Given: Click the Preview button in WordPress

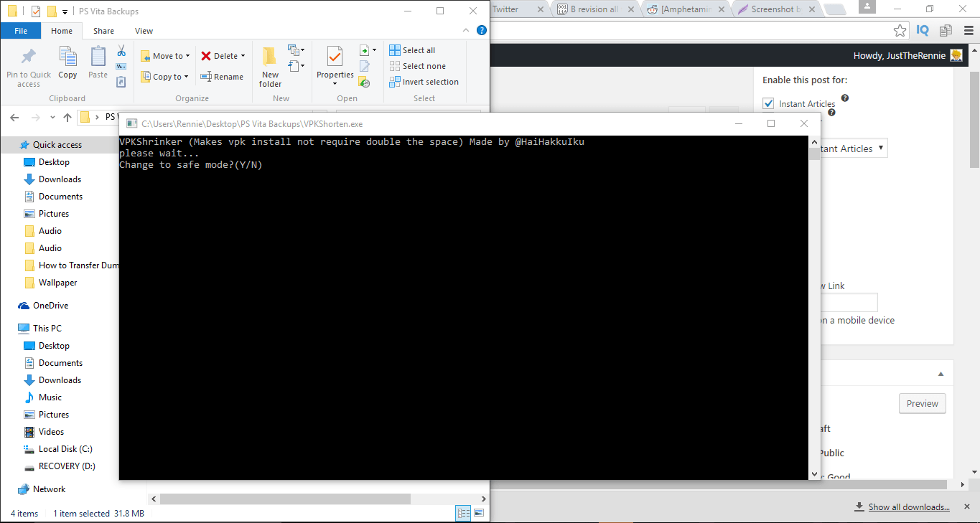Looking at the screenshot, I should tap(922, 403).
